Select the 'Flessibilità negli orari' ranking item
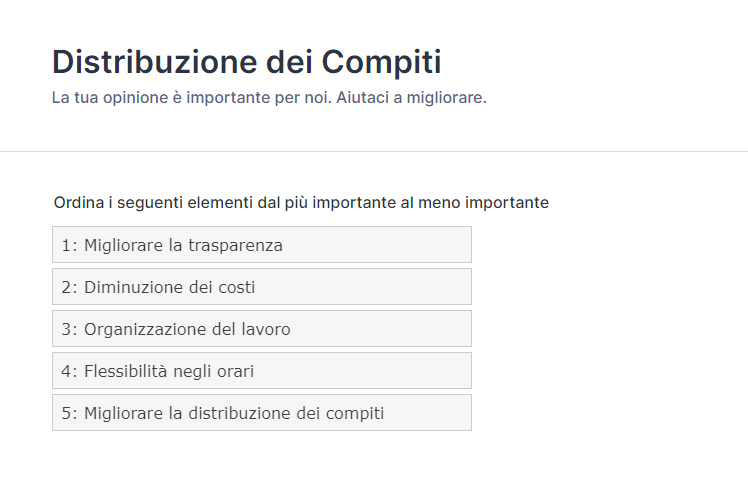The width and height of the screenshot is (748, 487). click(261, 371)
